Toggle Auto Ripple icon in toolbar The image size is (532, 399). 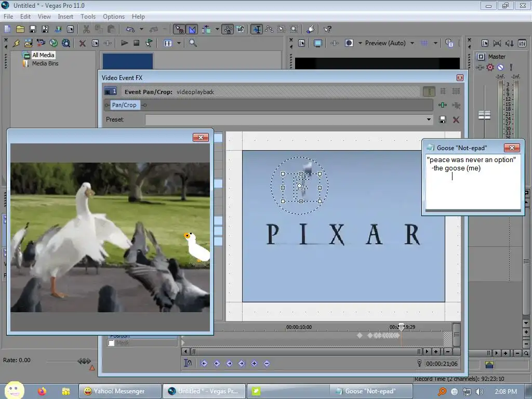coord(206,29)
